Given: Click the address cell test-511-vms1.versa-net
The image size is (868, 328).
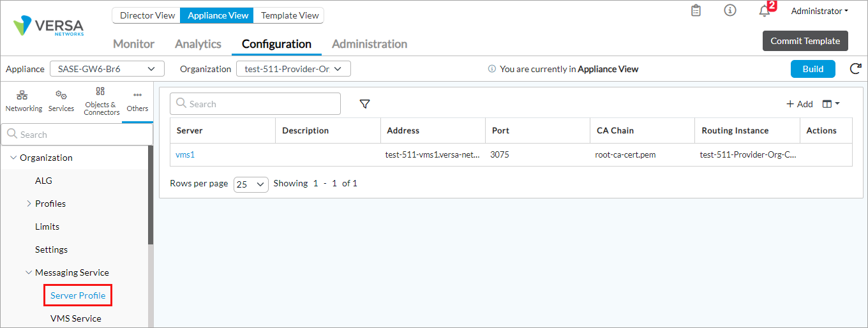Looking at the screenshot, I should (433, 154).
